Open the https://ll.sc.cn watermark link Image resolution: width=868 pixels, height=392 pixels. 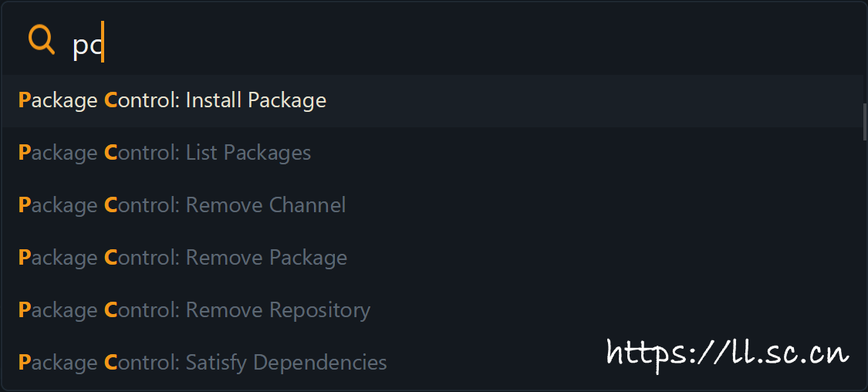[x=728, y=353]
